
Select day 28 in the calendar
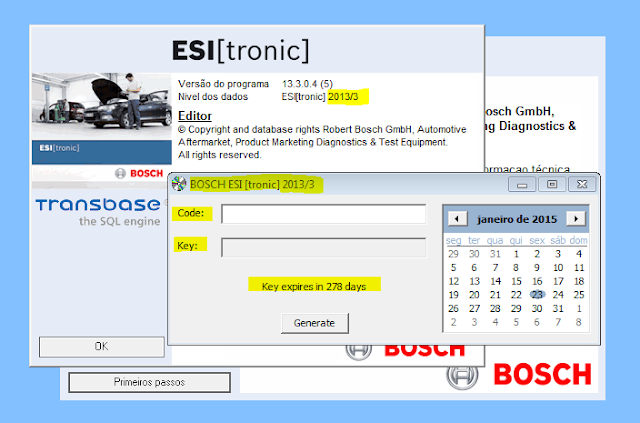(x=496, y=308)
